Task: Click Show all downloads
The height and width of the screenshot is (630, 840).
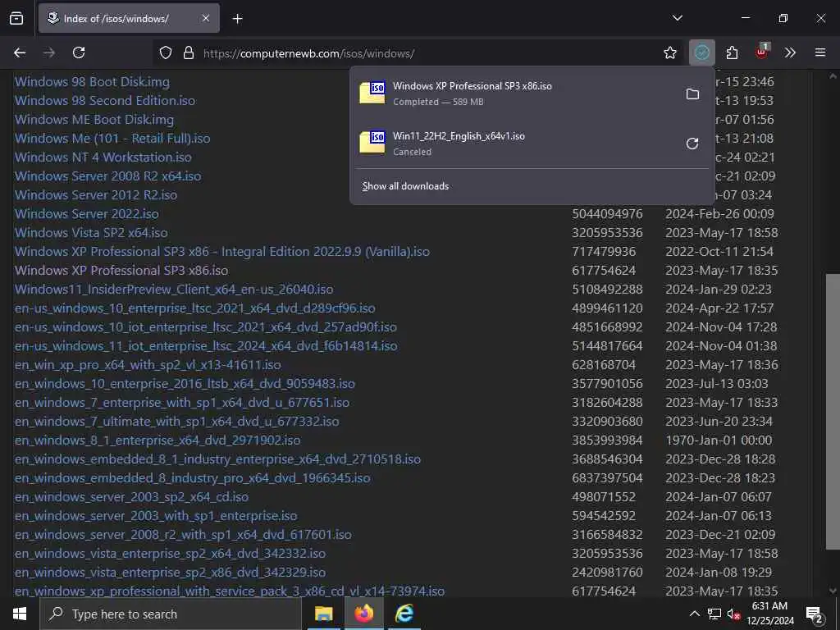Action: [405, 186]
